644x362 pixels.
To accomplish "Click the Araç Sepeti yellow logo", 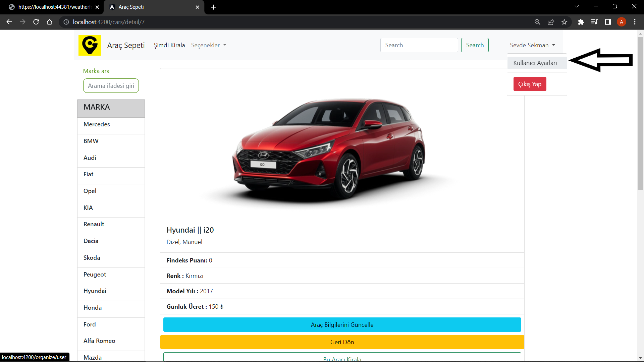I will [90, 45].
